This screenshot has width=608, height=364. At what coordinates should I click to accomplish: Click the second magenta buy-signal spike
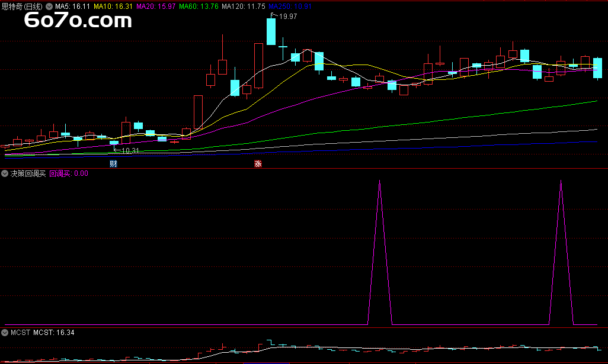561,252
